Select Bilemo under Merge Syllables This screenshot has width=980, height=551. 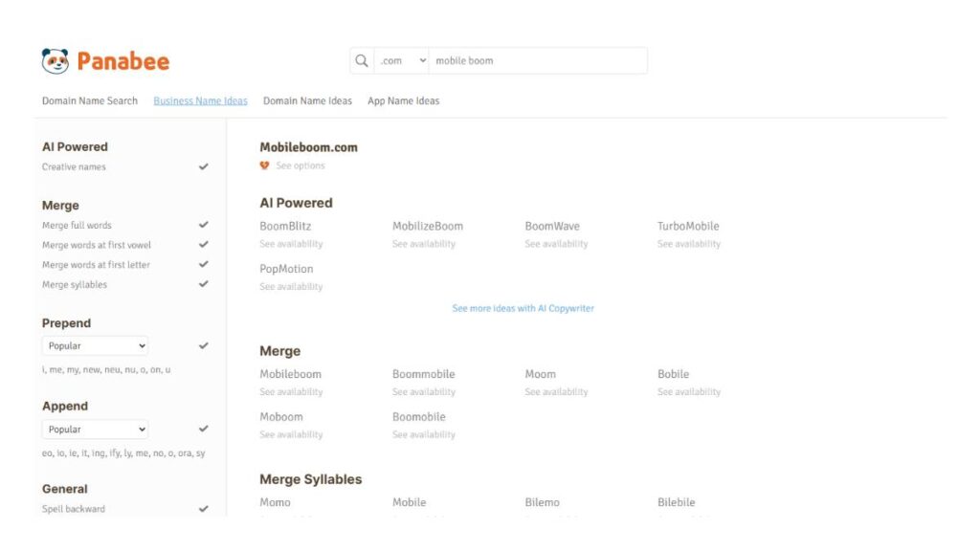pyautogui.click(x=543, y=502)
